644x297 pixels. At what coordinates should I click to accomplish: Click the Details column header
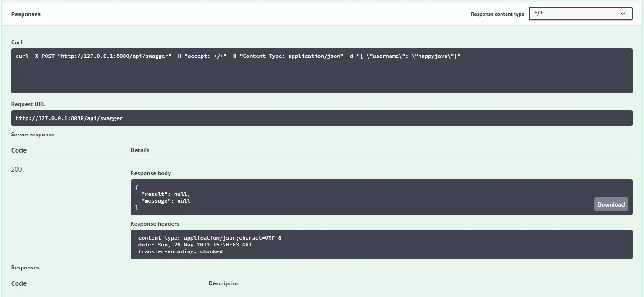coord(140,150)
